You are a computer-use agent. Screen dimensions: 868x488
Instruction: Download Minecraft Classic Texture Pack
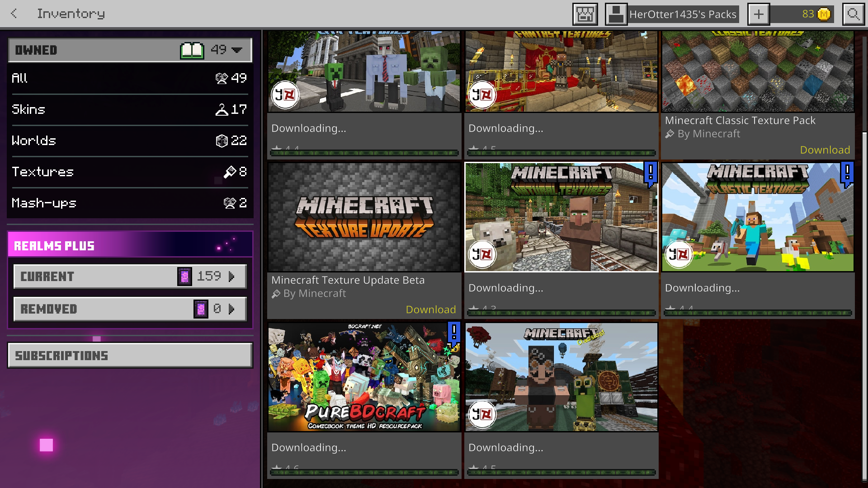tap(825, 150)
